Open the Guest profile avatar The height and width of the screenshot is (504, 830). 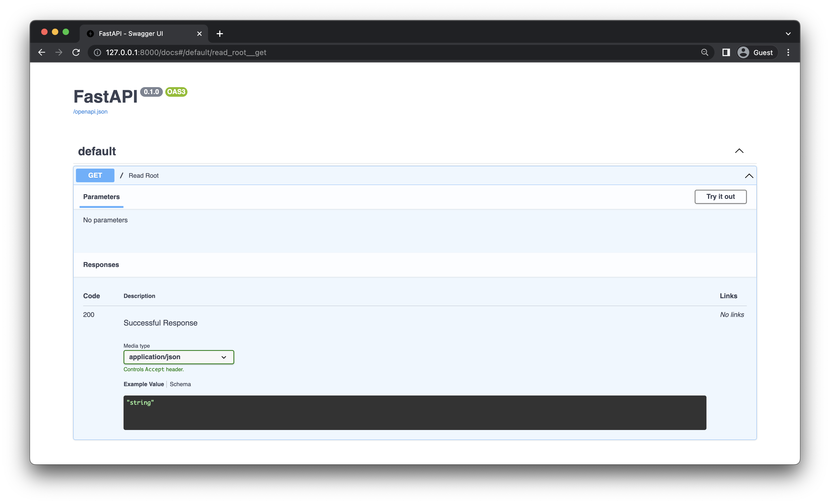[x=743, y=53]
